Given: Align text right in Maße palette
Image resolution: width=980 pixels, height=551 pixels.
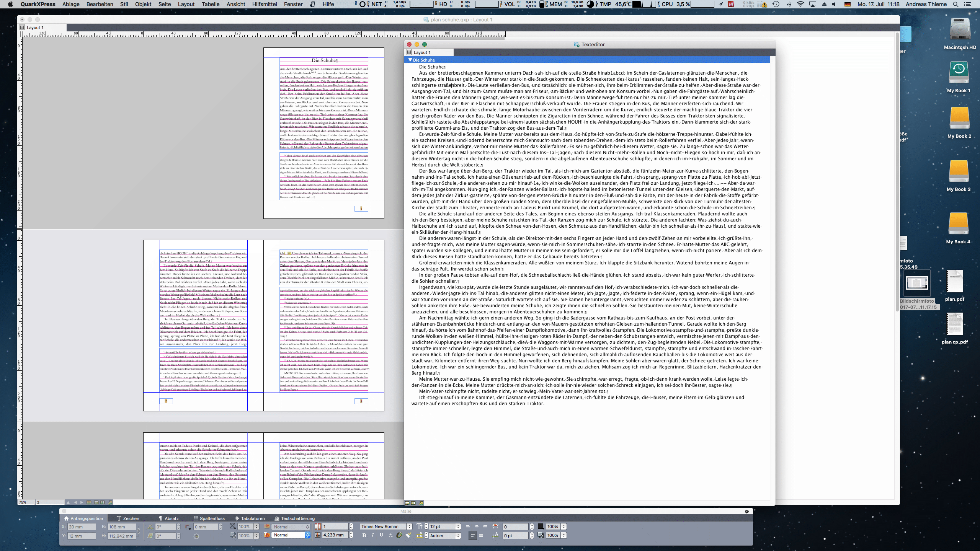Looking at the screenshot, I should 485,527.
